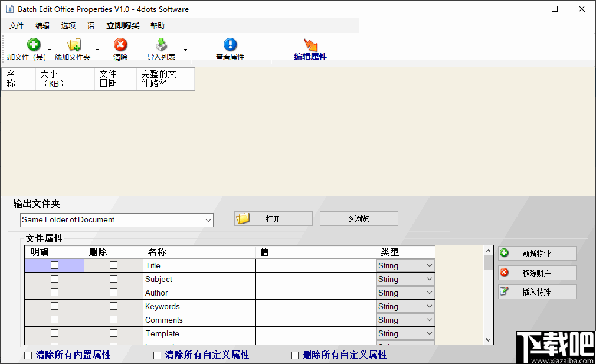Open the output folder dropdown

pos(208,219)
